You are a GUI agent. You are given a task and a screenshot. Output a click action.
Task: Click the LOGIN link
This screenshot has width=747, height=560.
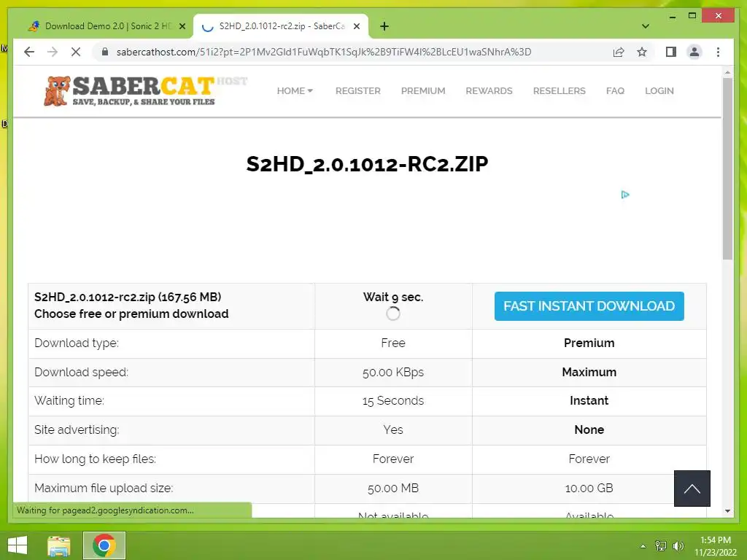coord(659,90)
